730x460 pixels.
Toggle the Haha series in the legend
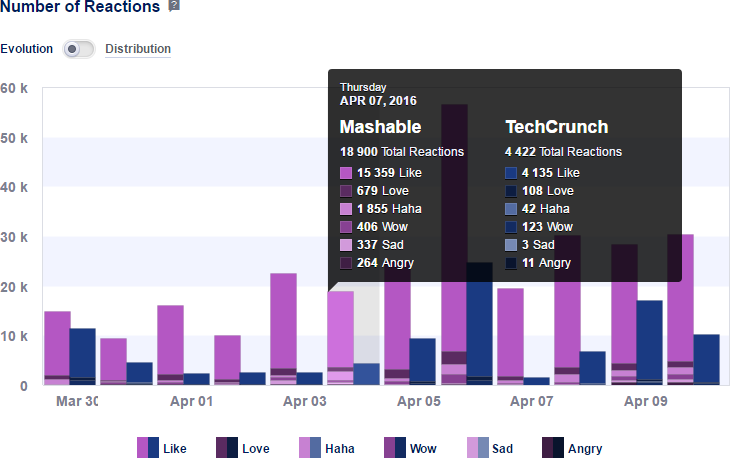(327, 448)
